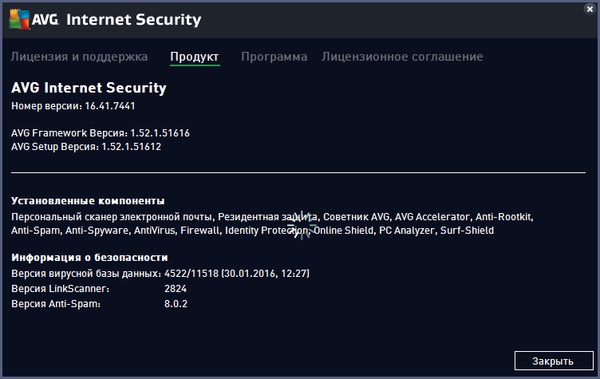Open the Лицензионное соглашение tab

402,57
